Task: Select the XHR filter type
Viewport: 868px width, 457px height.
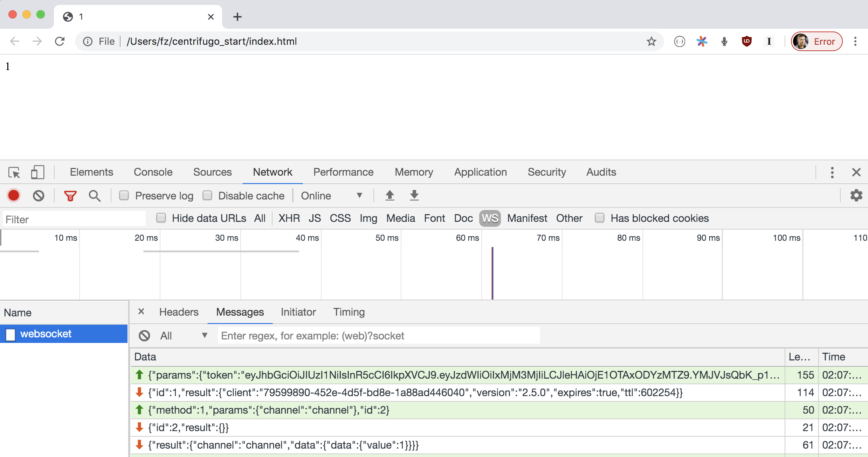Action: pyautogui.click(x=289, y=218)
